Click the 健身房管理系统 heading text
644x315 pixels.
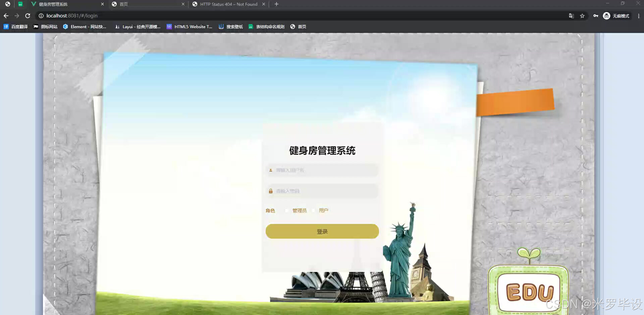[x=322, y=151]
